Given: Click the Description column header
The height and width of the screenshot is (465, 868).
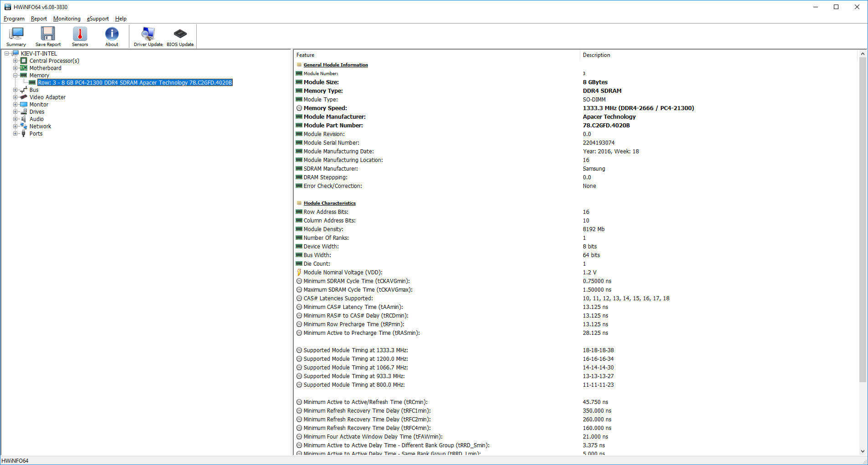Looking at the screenshot, I should tap(719, 55).
